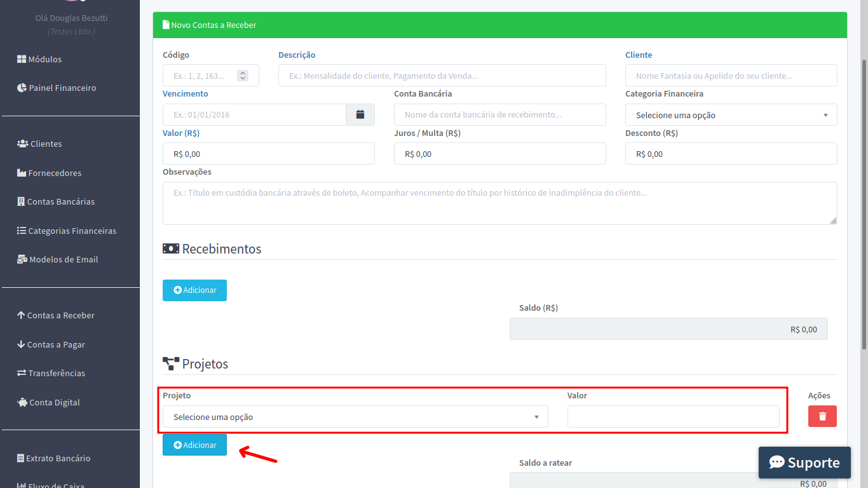This screenshot has height=488, width=868.
Task: Open Contas a Pagar
Action: [51, 344]
